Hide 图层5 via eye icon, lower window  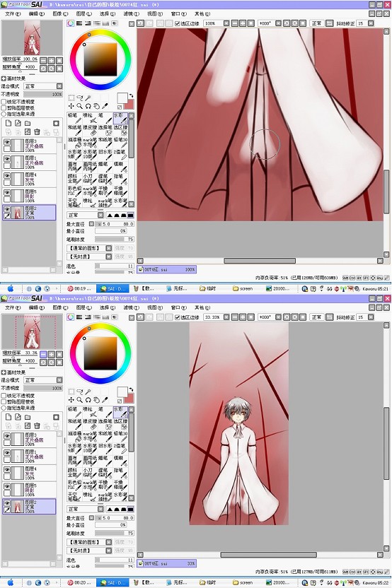click(7, 486)
